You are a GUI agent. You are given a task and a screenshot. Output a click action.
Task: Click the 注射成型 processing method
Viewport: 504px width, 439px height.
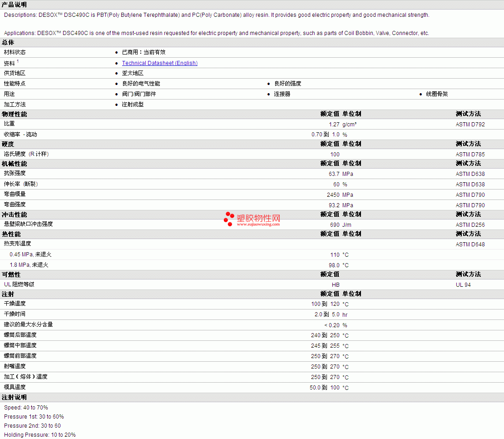(133, 105)
